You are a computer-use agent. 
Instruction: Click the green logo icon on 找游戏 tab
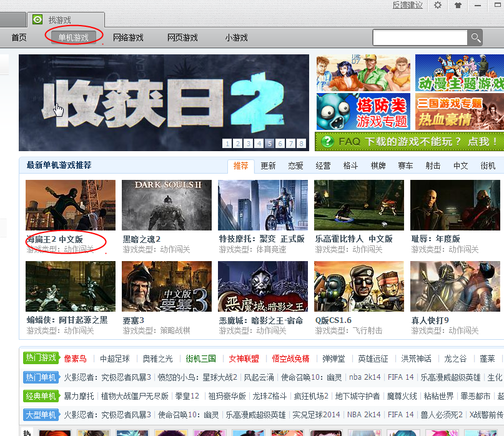(37, 19)
